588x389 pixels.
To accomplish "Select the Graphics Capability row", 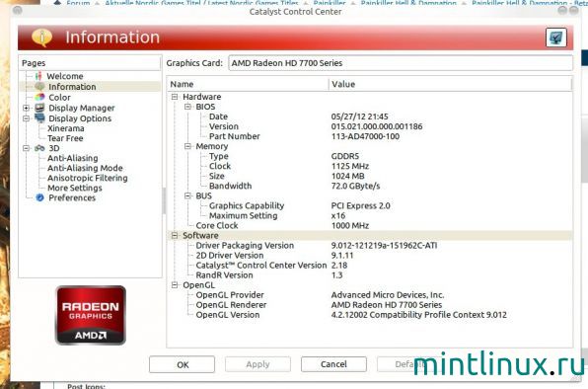I will point(370,205).
